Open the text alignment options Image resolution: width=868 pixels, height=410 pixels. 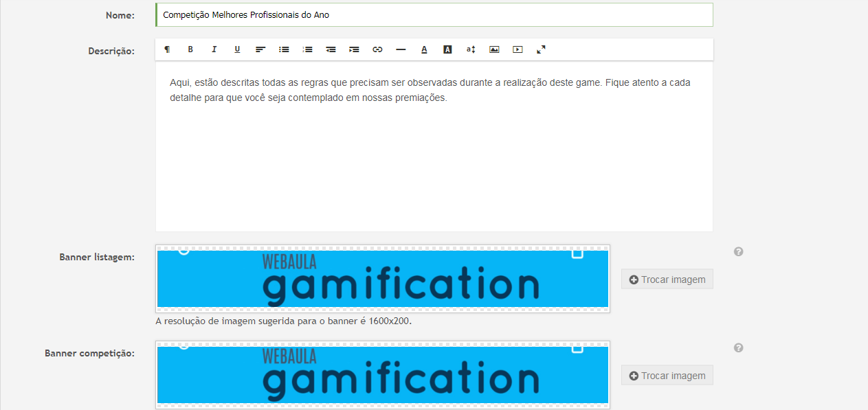pos(260,49)
